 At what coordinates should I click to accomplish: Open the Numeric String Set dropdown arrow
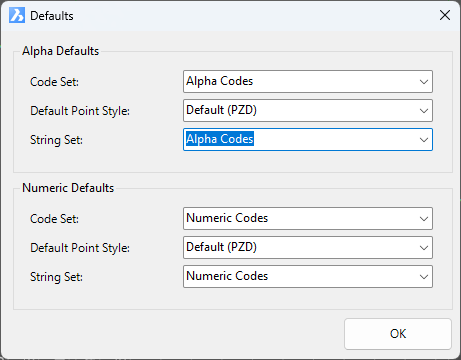point(424,277)
